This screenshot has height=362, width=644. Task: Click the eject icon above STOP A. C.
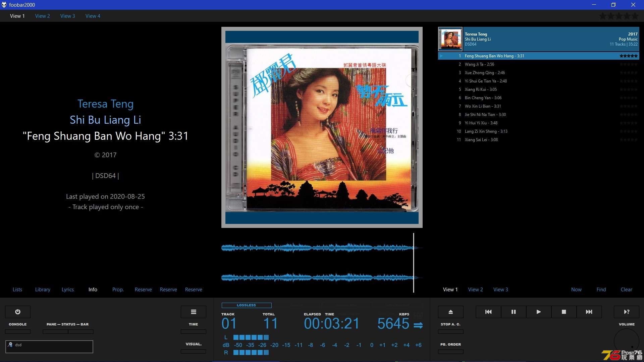(x=451, y=312)
